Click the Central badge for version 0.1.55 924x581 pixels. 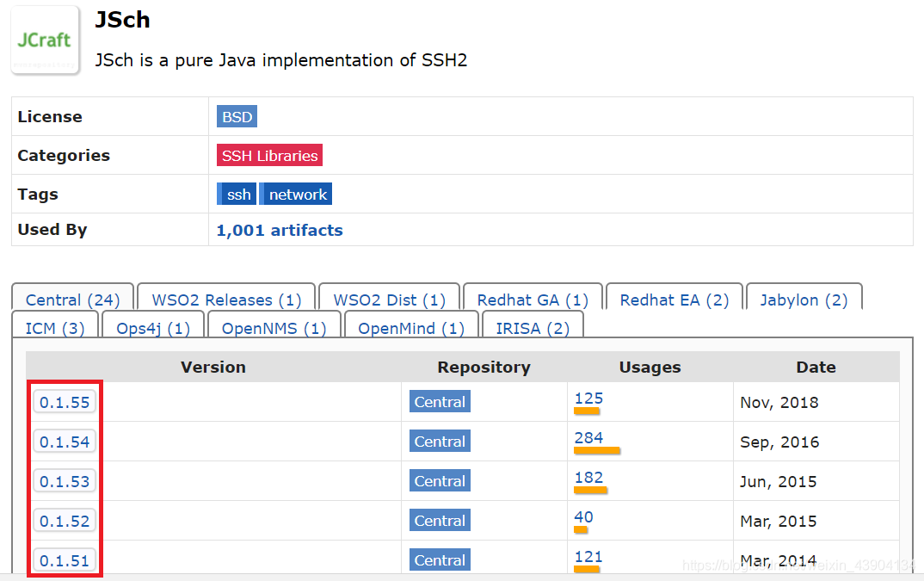point(440,402)
